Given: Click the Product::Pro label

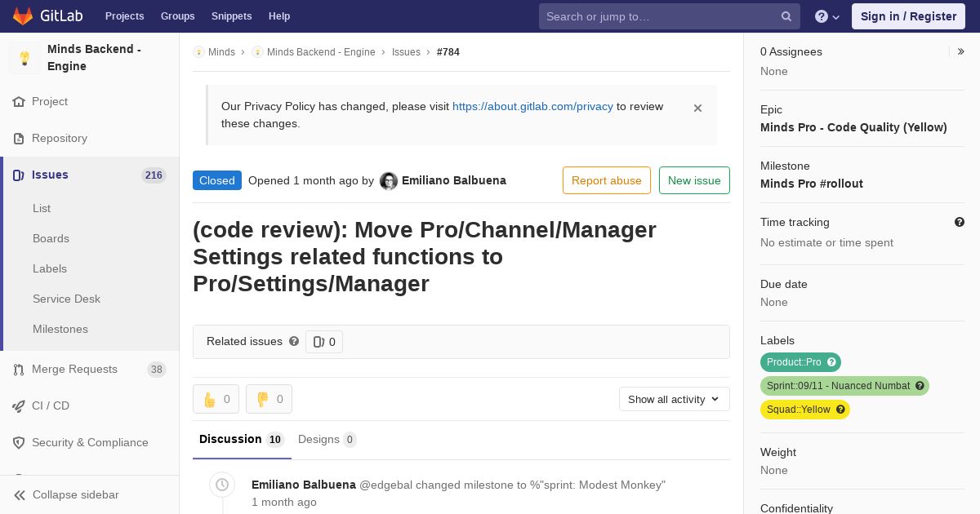Looking at the screenshot, I should point(794,362).
